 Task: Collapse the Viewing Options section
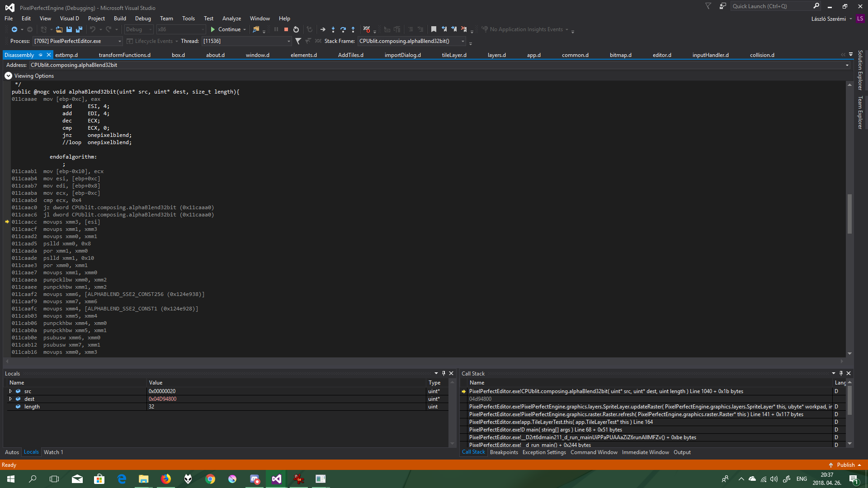click(x=8, y=75)
